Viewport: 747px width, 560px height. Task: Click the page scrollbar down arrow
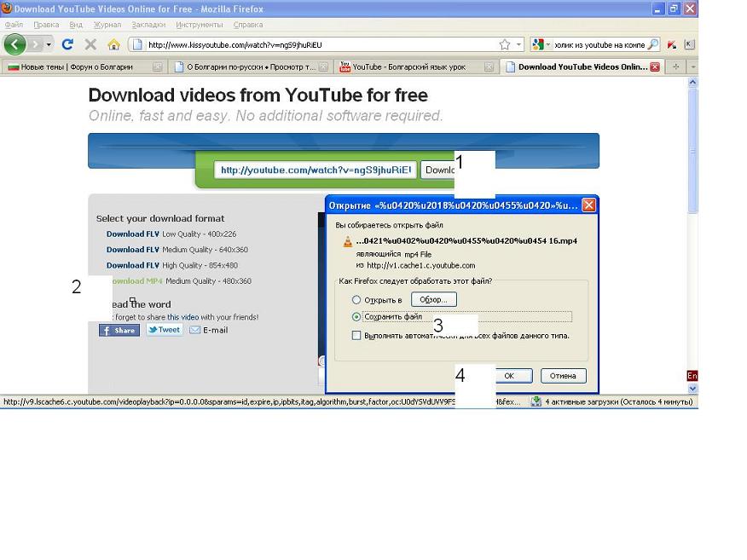pyautogui.click(x=692, y=389)
